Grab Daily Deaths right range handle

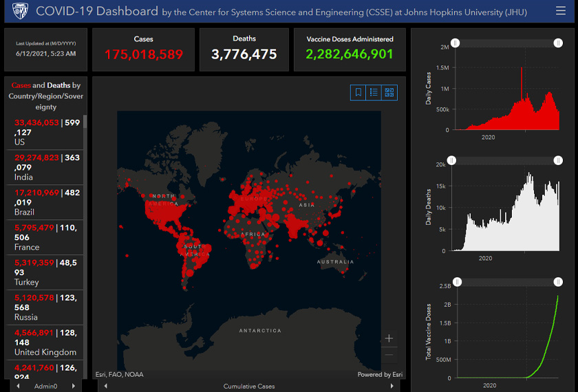pyautogui.click(x=557, y=160)
